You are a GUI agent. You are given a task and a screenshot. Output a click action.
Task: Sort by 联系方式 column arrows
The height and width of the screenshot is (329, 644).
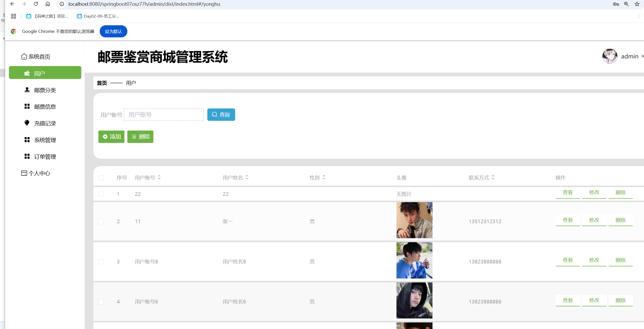click(x=493, y=177)
